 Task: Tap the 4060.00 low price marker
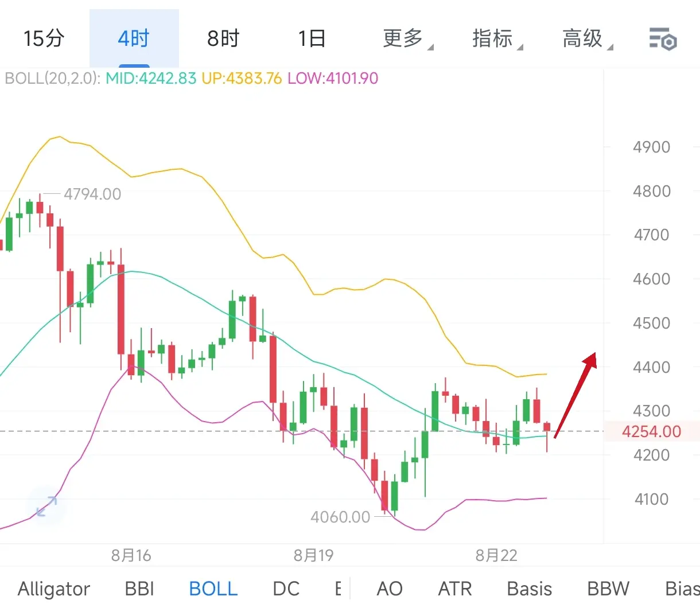(x=340, y=517)
